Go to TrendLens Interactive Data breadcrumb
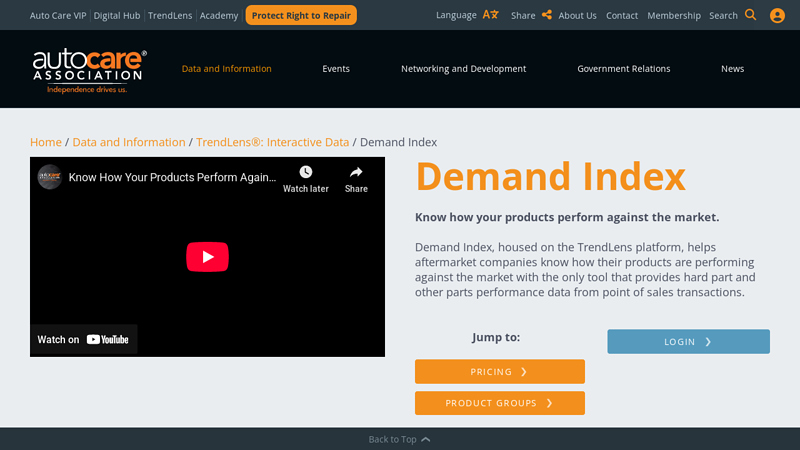Viewport: 800px width, 450px height. pos(272,142)
